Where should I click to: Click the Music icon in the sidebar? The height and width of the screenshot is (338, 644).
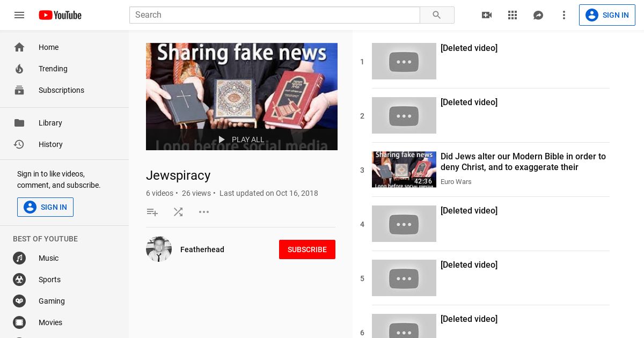[19, 258]
